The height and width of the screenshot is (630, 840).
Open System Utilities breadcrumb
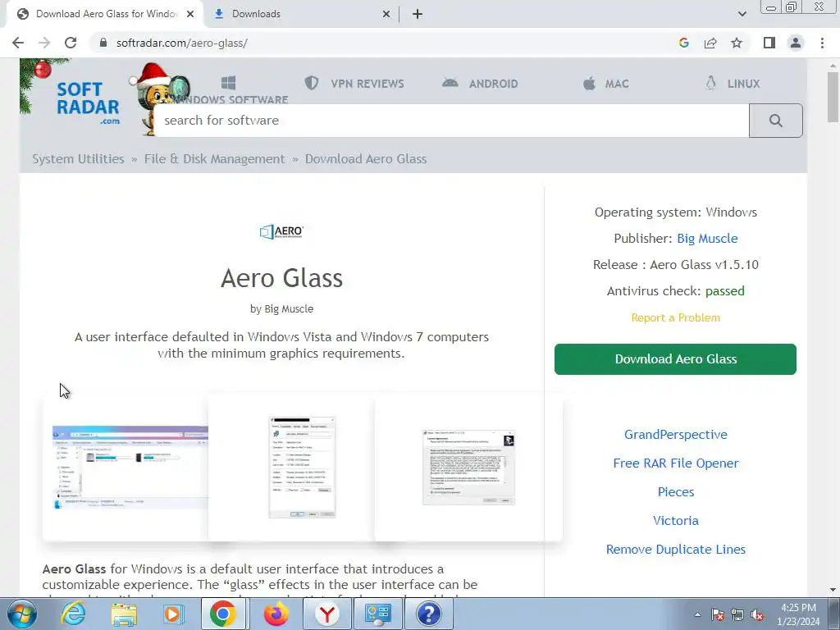pyautogui.click(x=78, y=159)
